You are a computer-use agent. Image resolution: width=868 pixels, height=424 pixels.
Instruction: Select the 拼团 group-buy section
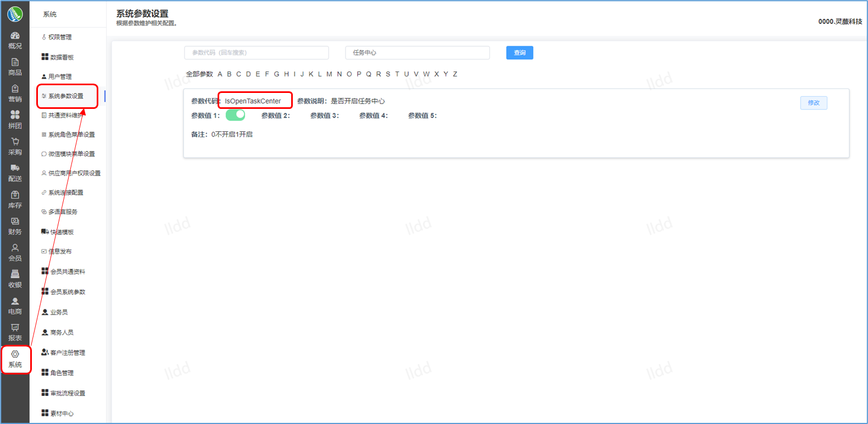click(x=15, y=120)
